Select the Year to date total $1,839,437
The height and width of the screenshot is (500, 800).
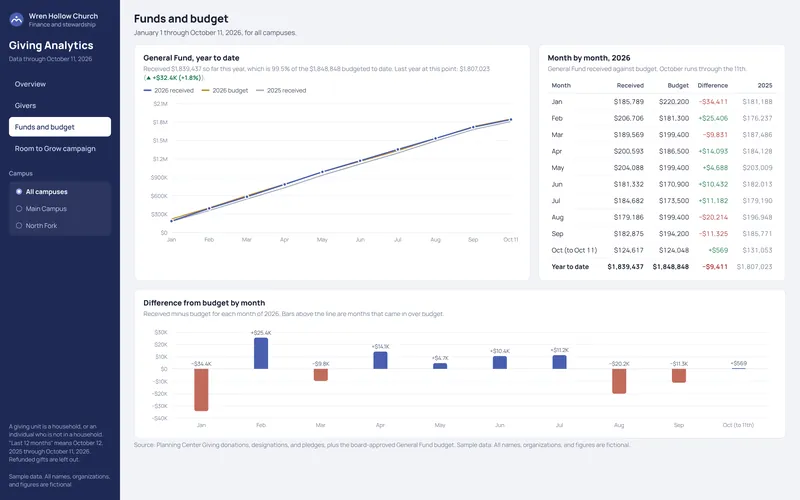626,267
